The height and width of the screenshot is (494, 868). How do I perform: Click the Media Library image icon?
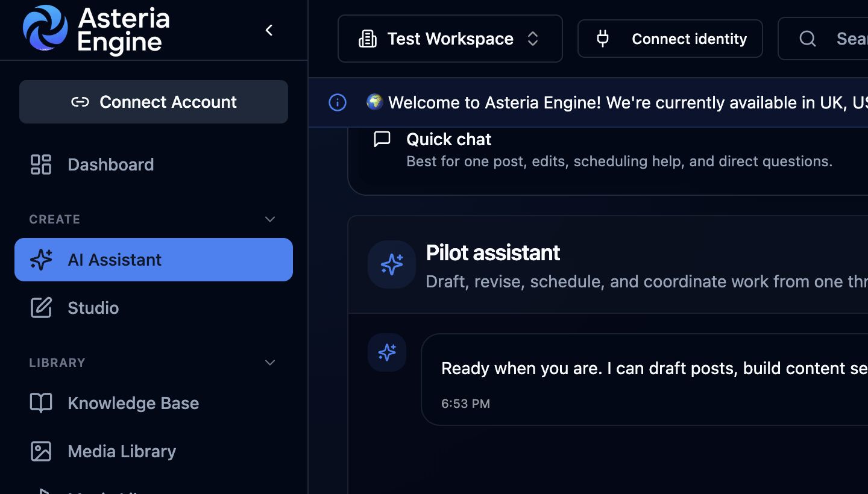point(41,451)
